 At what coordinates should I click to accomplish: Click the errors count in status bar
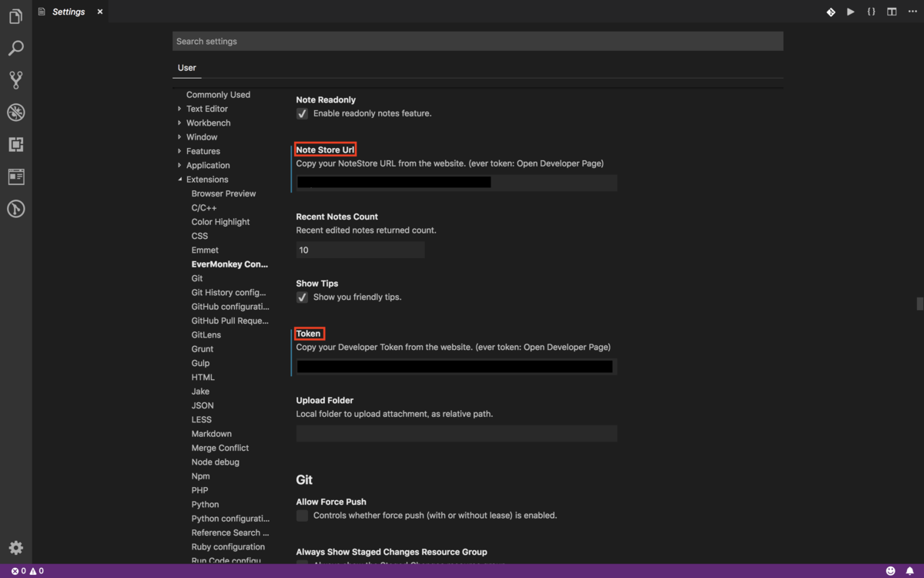(x=18, y=571)
